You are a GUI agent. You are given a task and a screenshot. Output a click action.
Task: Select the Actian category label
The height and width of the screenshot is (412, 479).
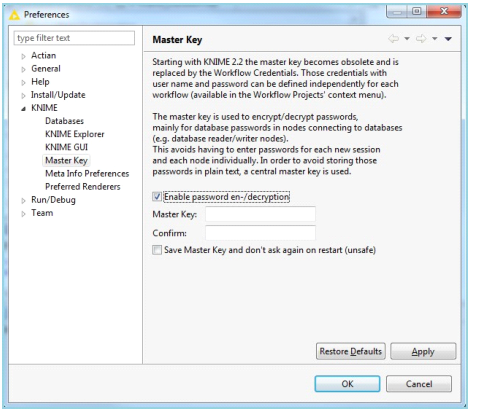[44, 55]
